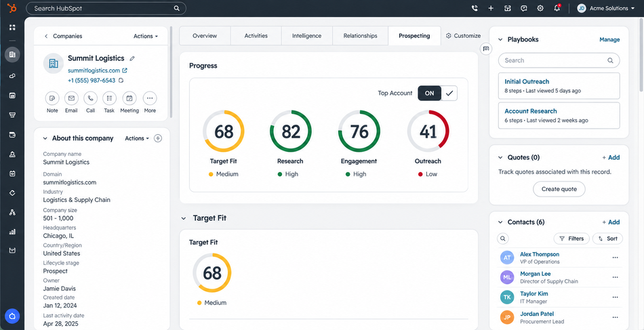Click Add in the Quotes card
Screen dimensions: 644x330
coord(611,158)
